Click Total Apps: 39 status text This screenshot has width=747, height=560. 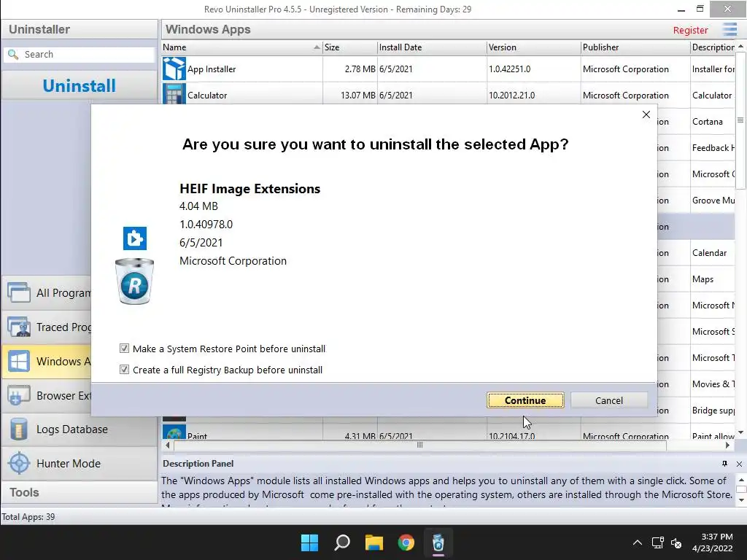click(x=28, y=517)
